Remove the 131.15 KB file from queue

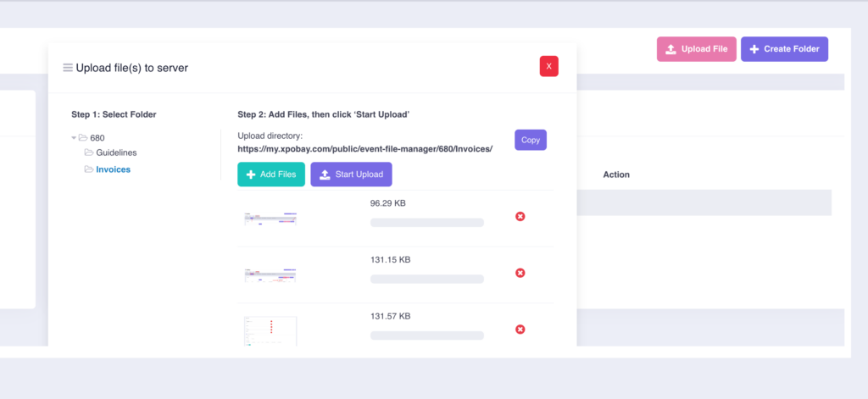click(520, 273)
